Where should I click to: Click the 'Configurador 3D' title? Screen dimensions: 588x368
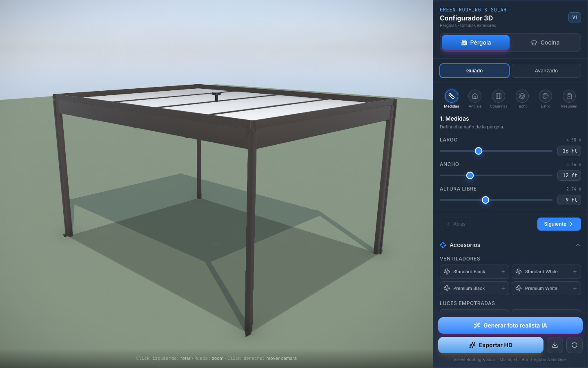466,18
